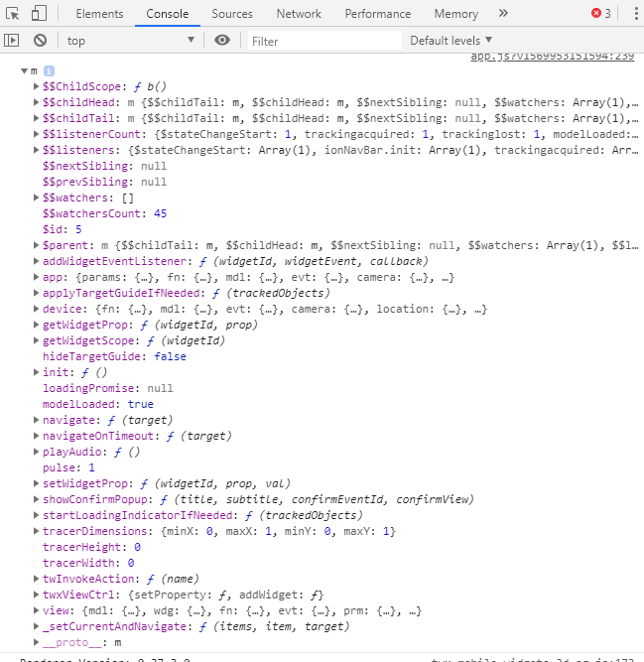Open the app.js source link
The width and height of the screenshot is (644, 662).
[x=552, y=57]
